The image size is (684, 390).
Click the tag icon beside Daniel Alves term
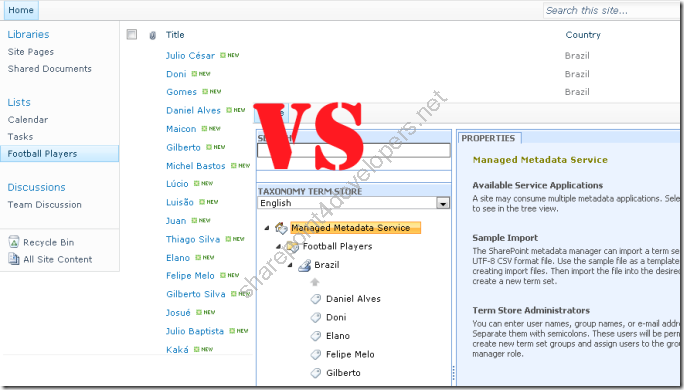[315, 299]
